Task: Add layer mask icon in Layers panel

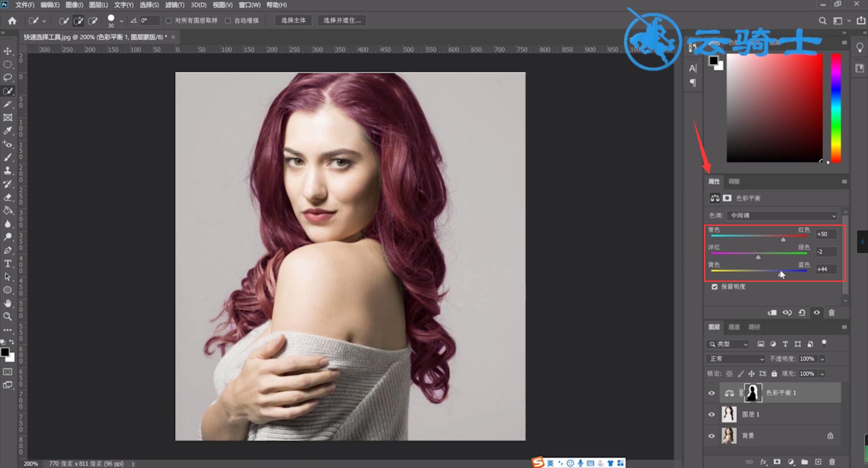Action: 777,462
